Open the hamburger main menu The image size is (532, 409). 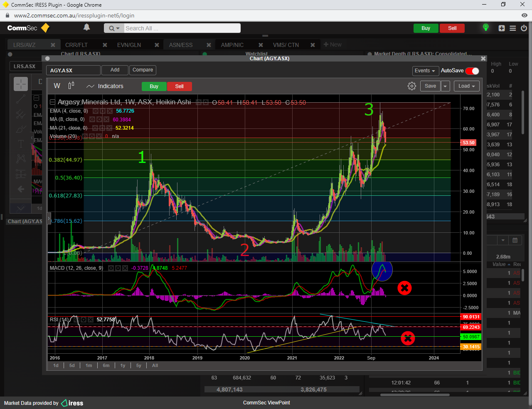point(513,28)
